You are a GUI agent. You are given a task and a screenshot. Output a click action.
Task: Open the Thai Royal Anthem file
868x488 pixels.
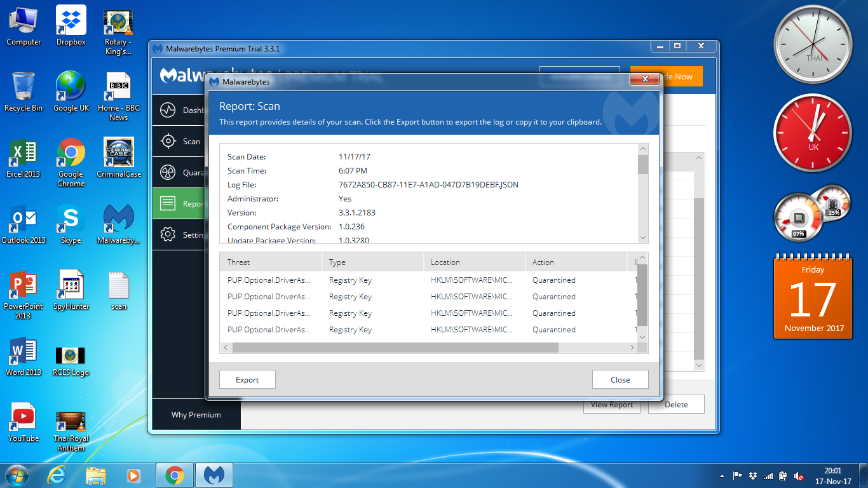(71, 431)
